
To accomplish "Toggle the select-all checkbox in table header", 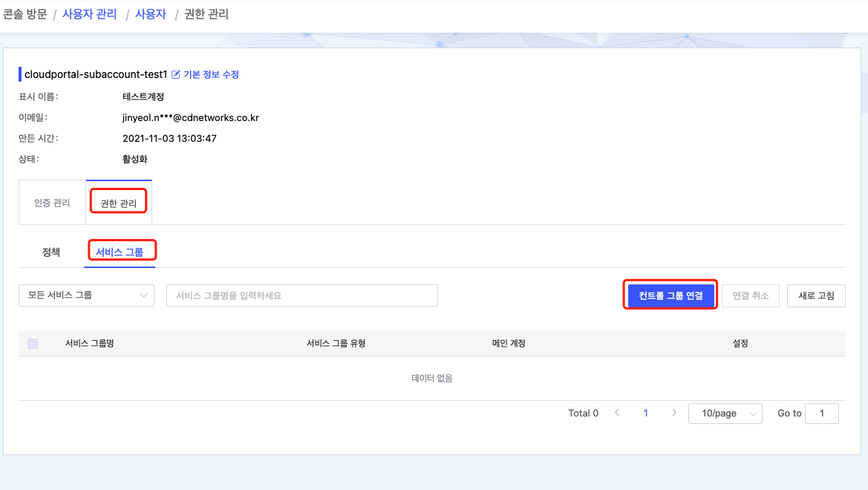I will (x=30, y=343).
